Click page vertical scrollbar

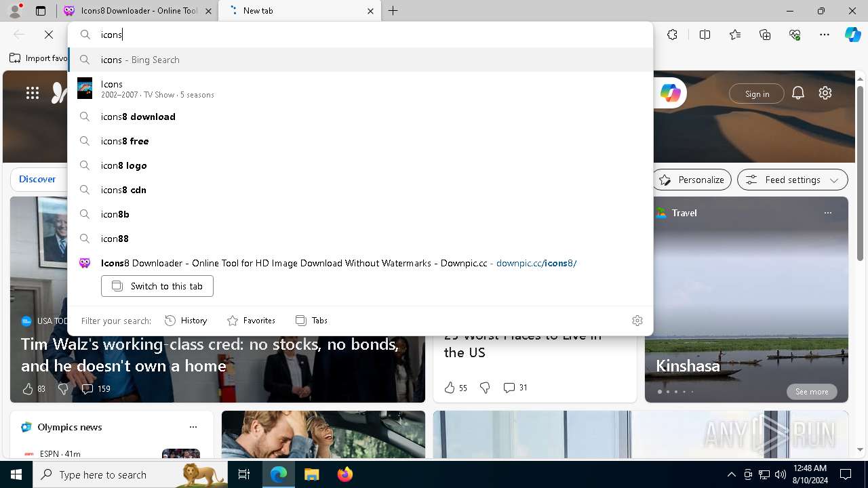861,173
